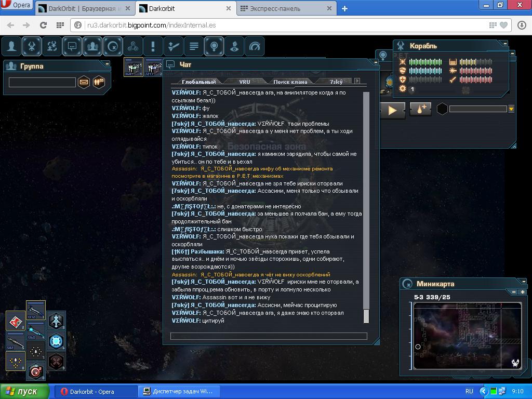Viewport: 532px width, 399px height.
Task: Open the eye spectator toolbar icon
Action: click(234, 46)
